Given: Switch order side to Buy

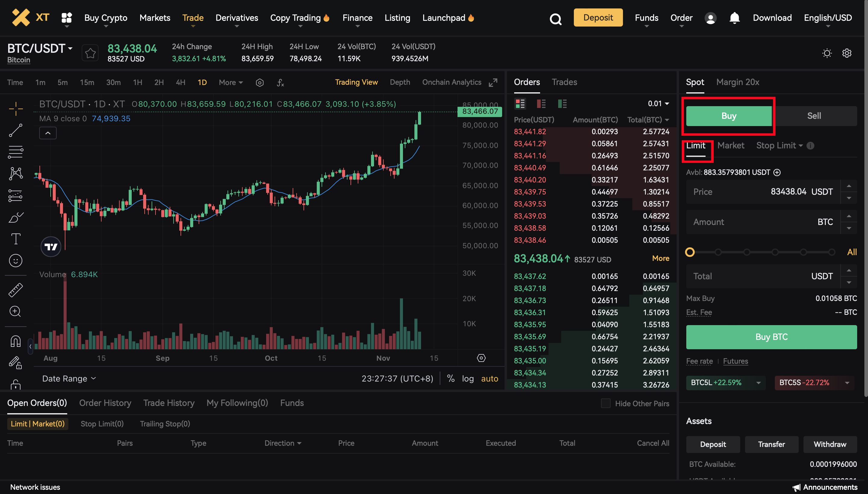Looking at the screenshot, I should click(x=729, y=116).
